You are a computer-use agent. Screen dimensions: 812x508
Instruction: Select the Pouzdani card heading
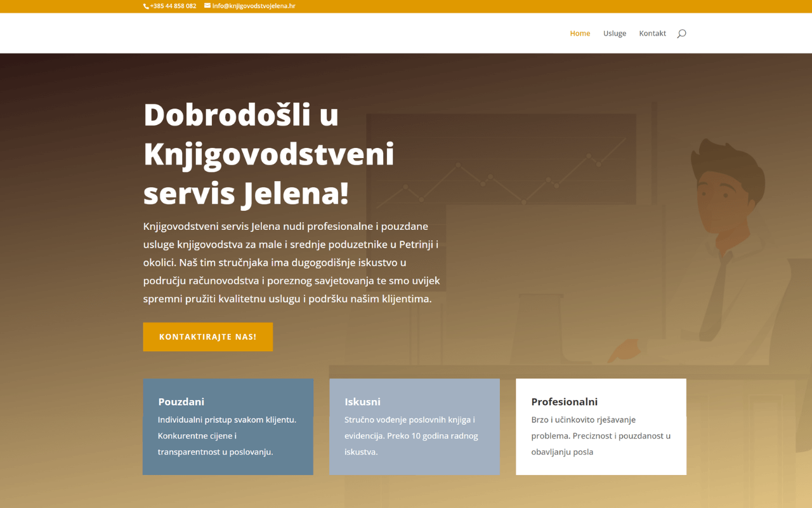click(x=181, y=402)
